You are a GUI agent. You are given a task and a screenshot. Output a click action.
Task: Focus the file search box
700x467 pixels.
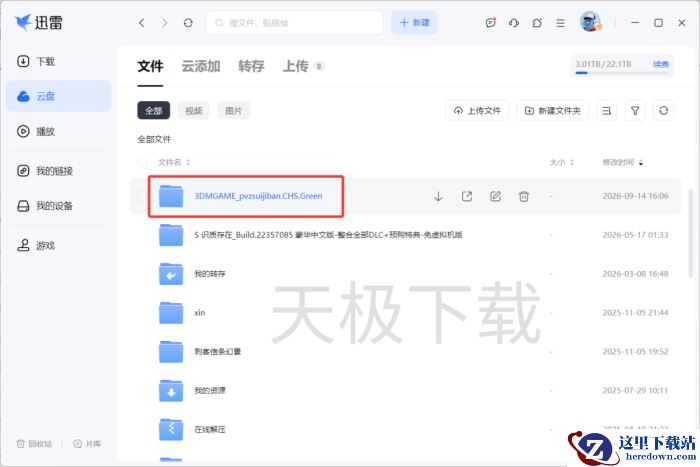pos(295,23)
